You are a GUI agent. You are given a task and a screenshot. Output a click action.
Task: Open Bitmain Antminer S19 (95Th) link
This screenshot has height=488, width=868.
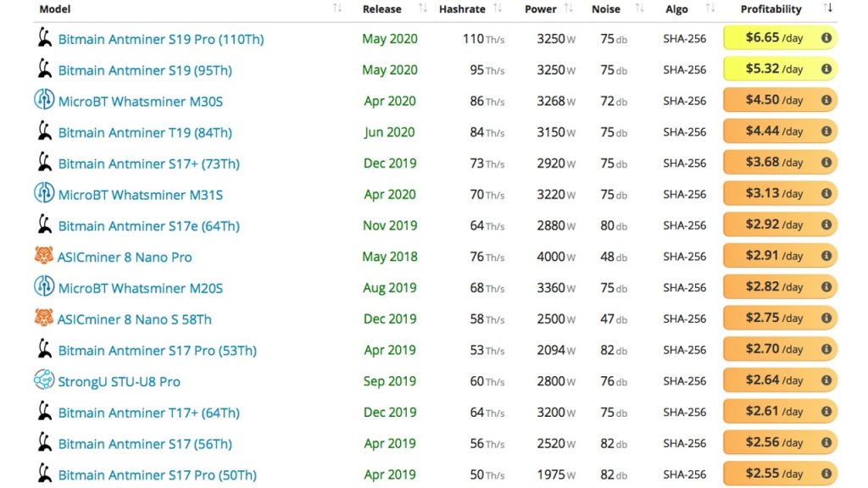pyautogui.click(x=145, y=70)
